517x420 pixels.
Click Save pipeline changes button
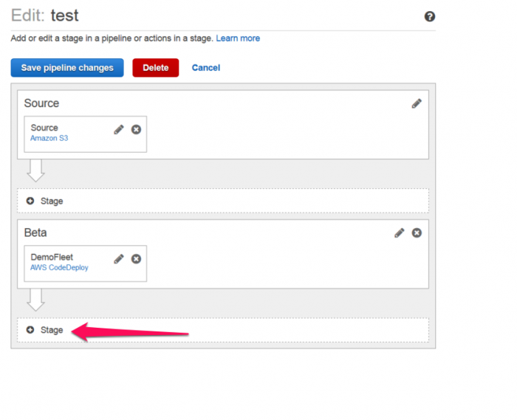point(67,68)
